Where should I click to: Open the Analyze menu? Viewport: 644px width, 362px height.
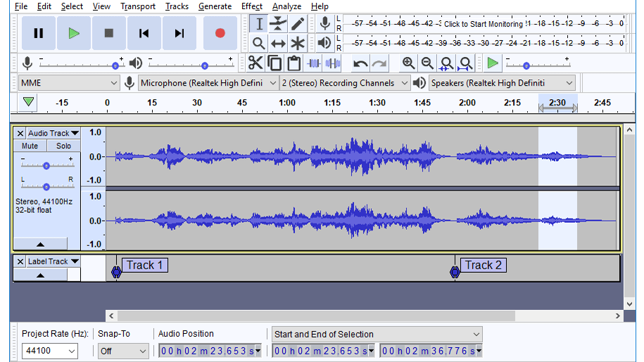coord(286,6)
